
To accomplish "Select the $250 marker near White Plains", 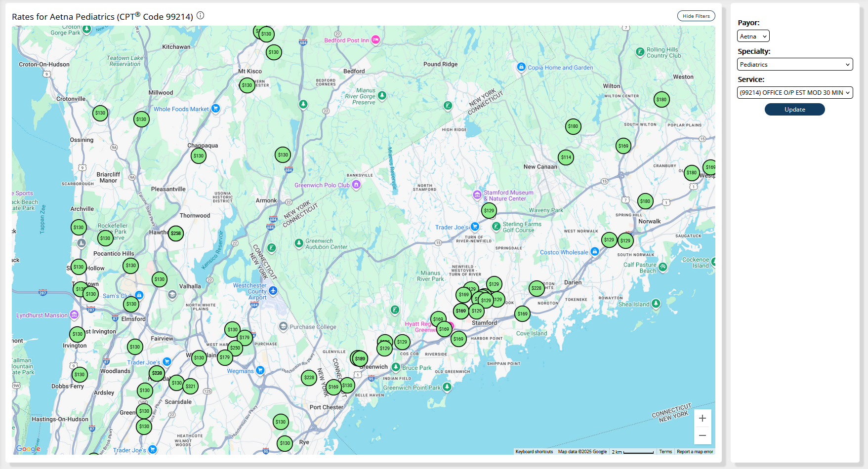I will pyautogui.click(x=235, y=348).
